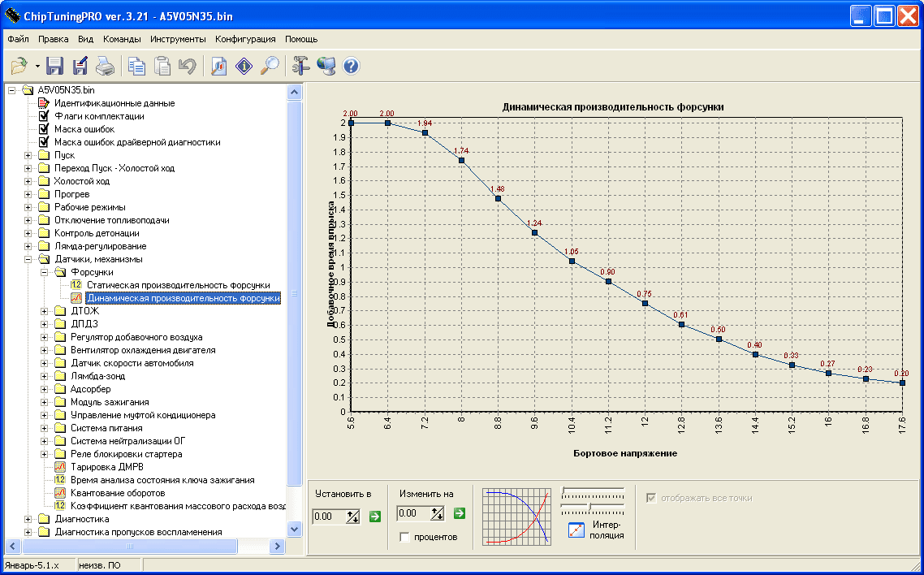Open the Команды menu
Image resolution: width=924 pixels, height=575 pixels.
pos(122,40)
